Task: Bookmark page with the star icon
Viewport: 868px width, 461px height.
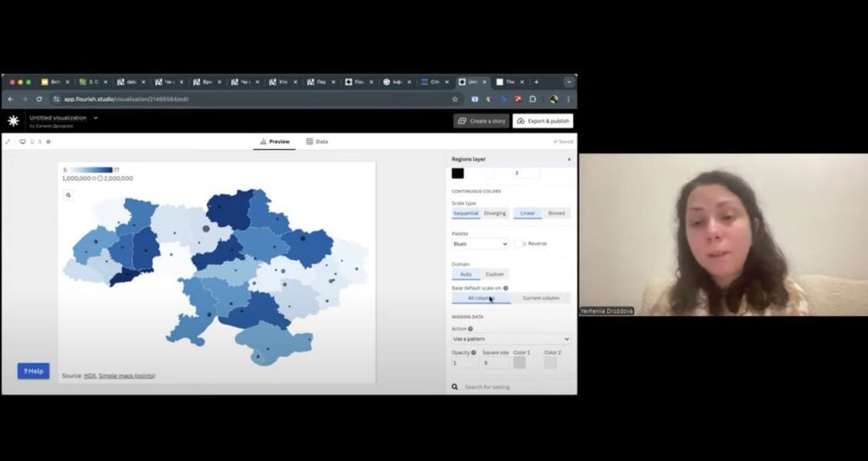Action: coord(455,99)
